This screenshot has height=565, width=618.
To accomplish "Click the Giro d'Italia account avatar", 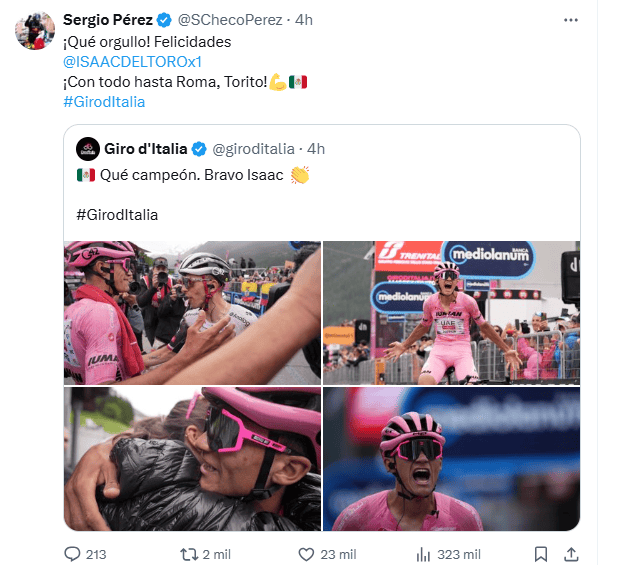I will click(x=87, y=149).
